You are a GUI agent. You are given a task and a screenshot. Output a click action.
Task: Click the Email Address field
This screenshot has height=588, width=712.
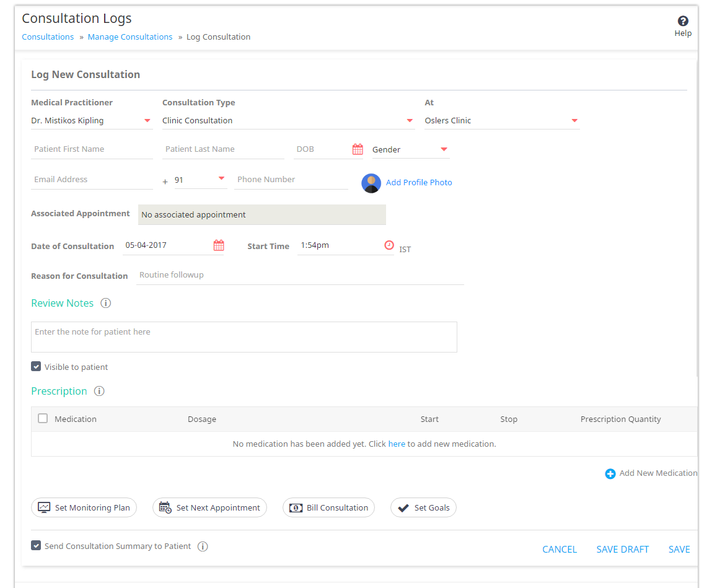[92, 180]
